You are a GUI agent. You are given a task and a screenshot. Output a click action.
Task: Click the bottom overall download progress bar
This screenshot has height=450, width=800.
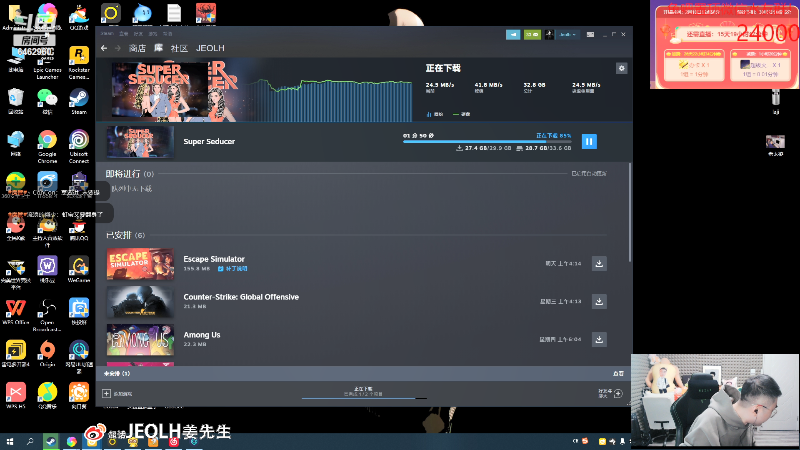coord(364,398)
